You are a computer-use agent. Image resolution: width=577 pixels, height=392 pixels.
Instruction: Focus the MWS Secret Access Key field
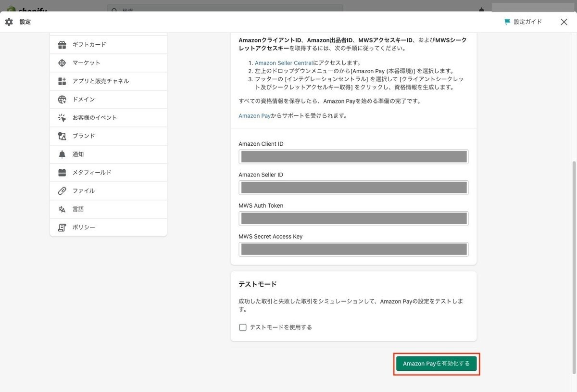pos(353,249)
